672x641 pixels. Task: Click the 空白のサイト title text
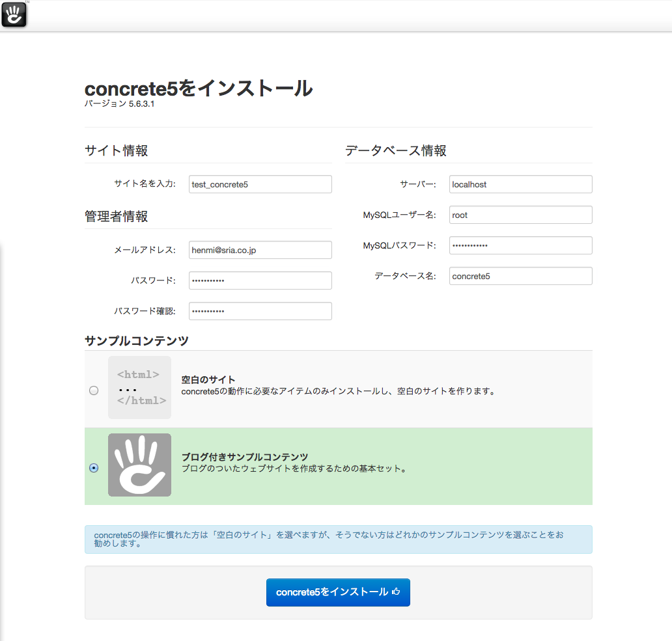(x=208, y=380)
